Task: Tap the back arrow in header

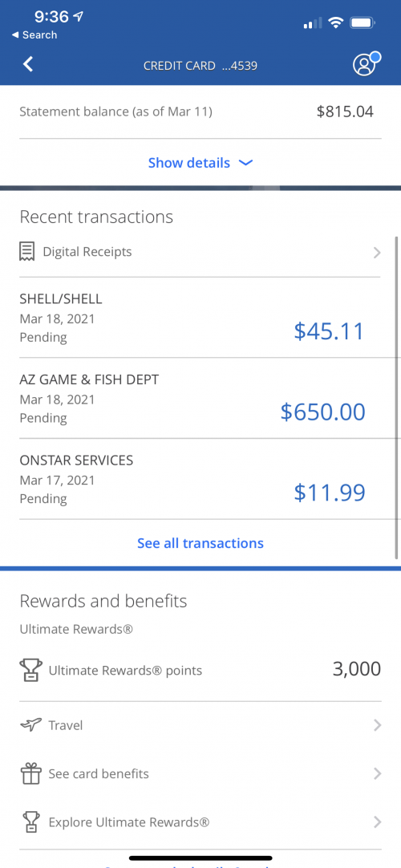Action: point(28,64)
